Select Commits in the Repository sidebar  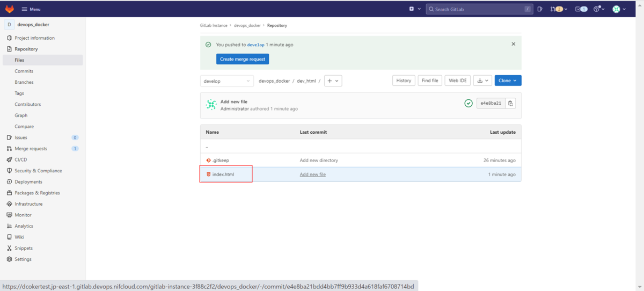[x=24, y=71]
